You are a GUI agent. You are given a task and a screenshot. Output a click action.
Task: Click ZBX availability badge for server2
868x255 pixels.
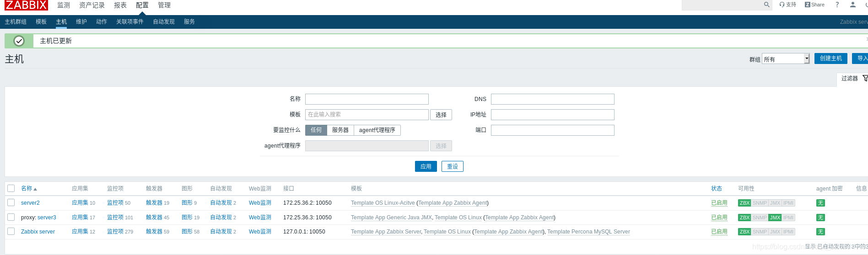point(744,203)
